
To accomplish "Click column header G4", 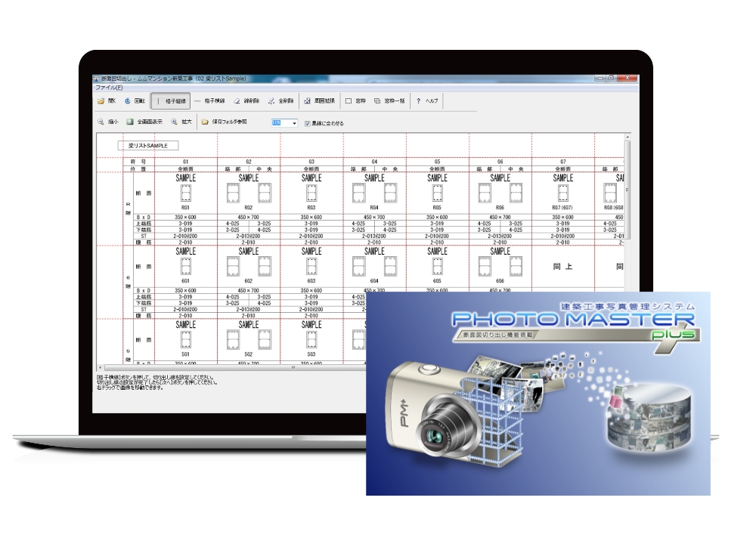I will coord(375,162).
